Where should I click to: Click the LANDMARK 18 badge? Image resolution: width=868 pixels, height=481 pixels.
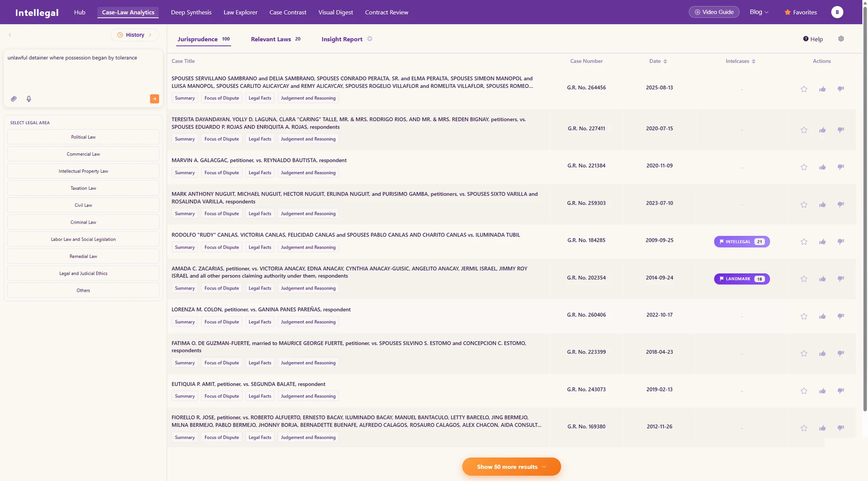click(742, 279)
